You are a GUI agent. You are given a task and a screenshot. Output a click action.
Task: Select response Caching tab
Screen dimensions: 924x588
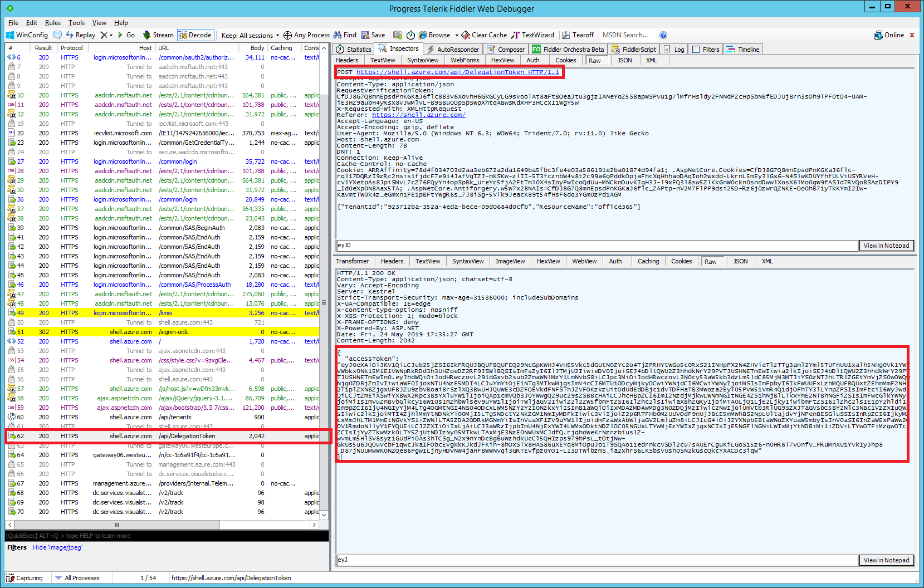click(648, 261)
